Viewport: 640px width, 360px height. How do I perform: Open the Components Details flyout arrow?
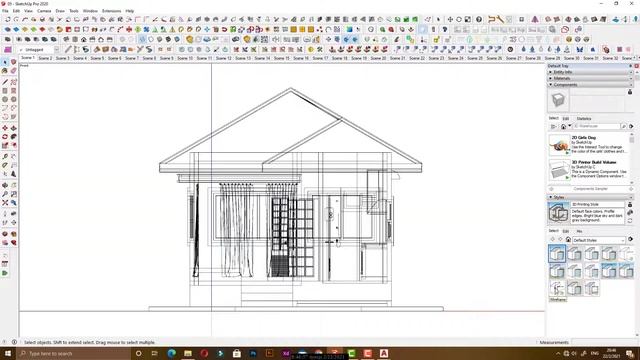pyautogui.click(x=631, y=127)
